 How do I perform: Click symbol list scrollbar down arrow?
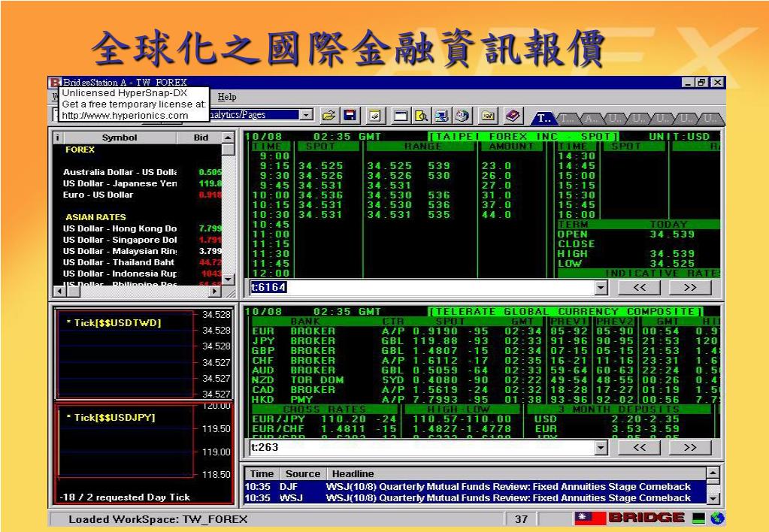(x=228, y=280)
